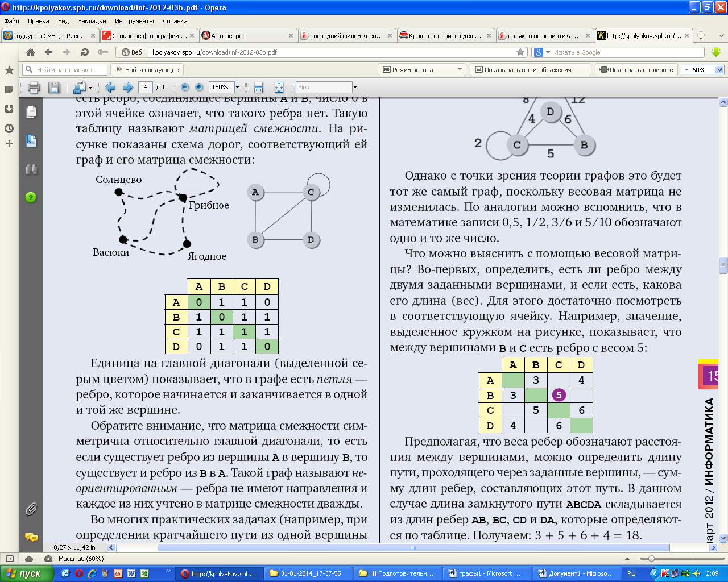Switch to the "Стоковые фотографии" tab
Viewport: 728px width, 582px height.
149,35
